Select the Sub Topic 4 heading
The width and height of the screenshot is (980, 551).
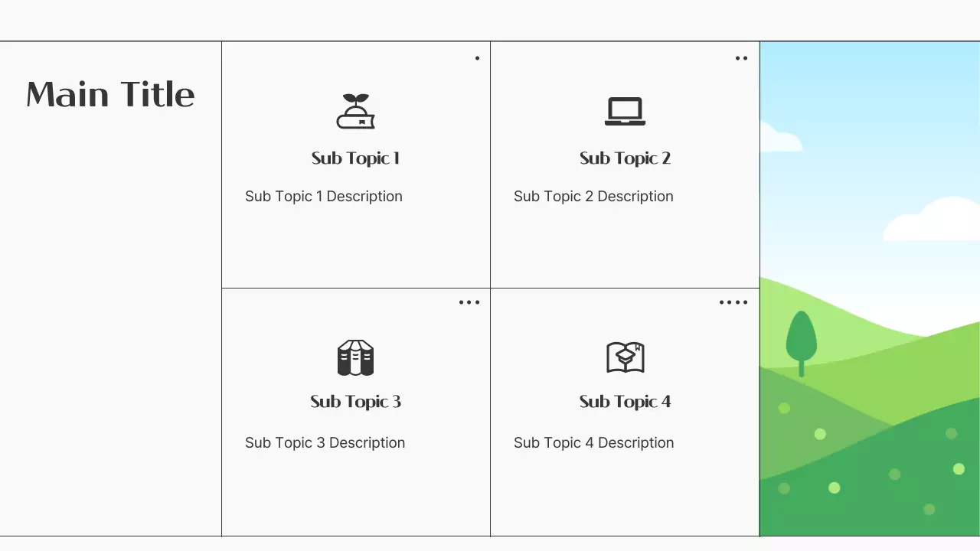click(625, 402)
